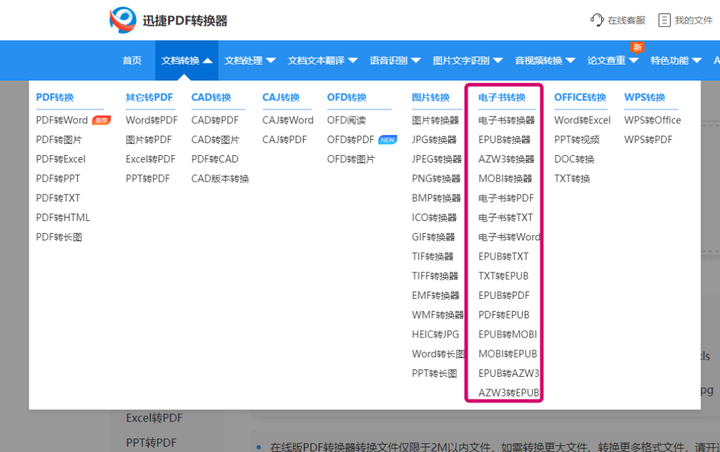Viewport: 720px width, 452px height.
Task: Open 我的文件 document icon
Action: click(x=664, y=20)
